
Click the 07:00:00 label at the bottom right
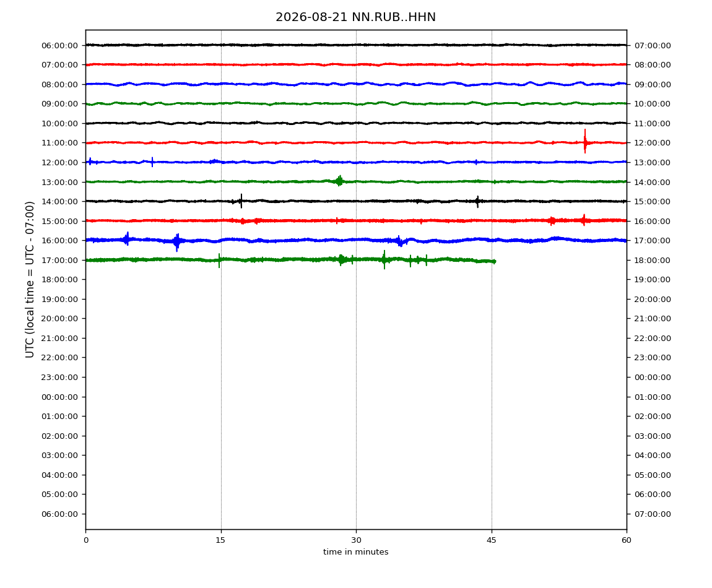[x=653, y=514]
